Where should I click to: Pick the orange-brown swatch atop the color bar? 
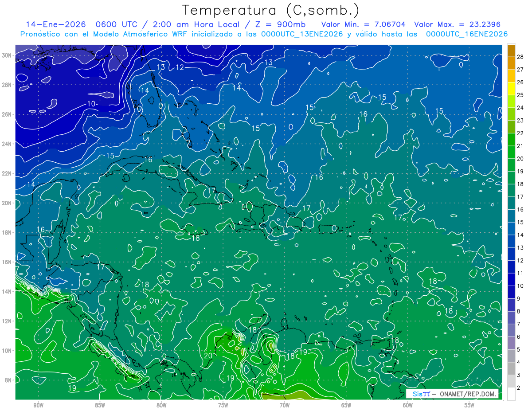[x=511, y=51]
